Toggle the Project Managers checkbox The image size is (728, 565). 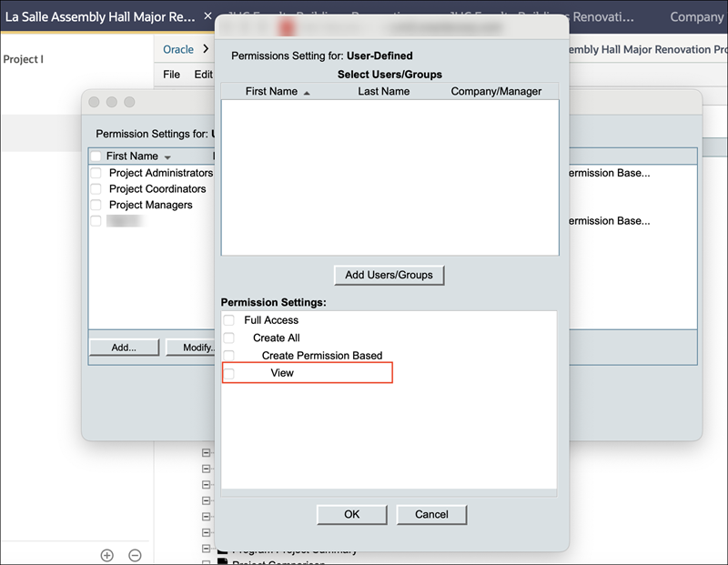(x=96, y=203)
